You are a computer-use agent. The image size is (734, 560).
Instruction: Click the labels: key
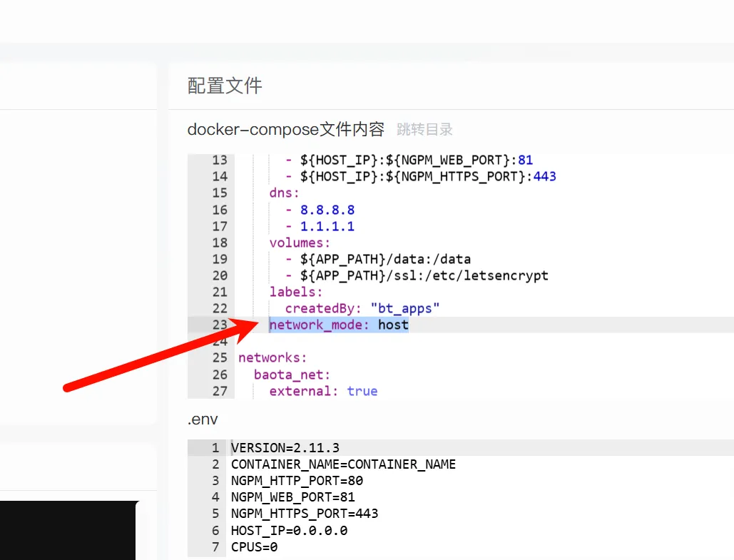(x=296, y=292)
